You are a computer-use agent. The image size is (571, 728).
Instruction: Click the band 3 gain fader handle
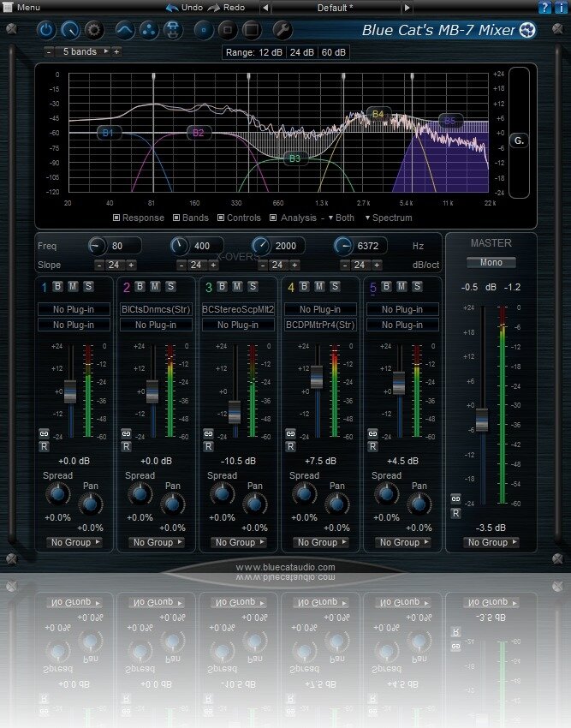pos(235,411)
